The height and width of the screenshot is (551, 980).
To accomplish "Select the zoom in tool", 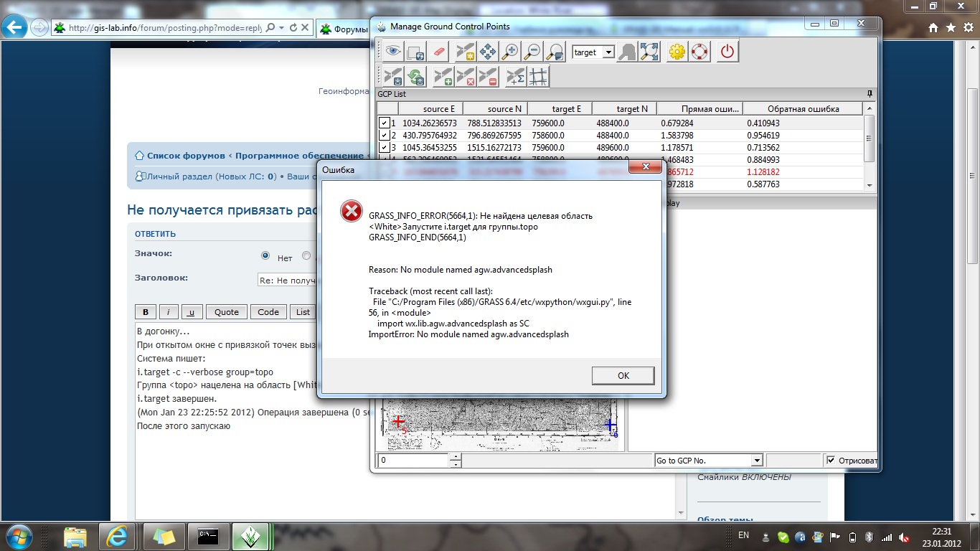I will [x=510, y=52].
